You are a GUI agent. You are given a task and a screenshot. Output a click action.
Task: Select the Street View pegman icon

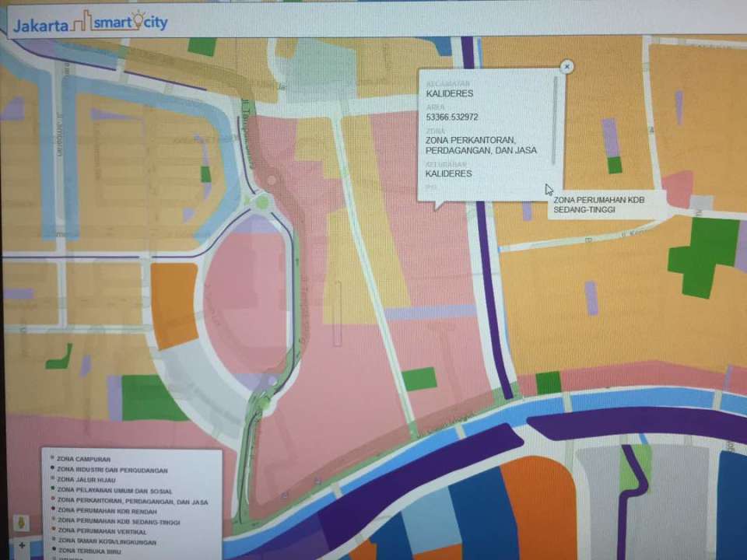[x=21, y=523]
